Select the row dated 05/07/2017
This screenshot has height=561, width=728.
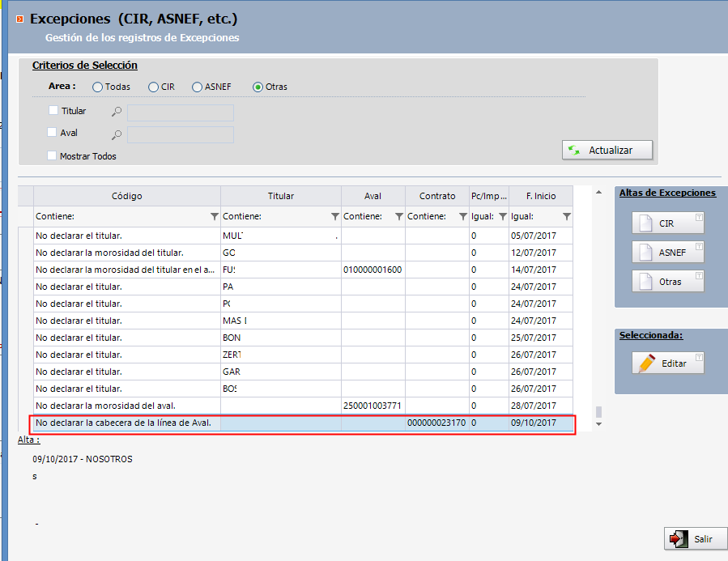(x=303, y=236)
